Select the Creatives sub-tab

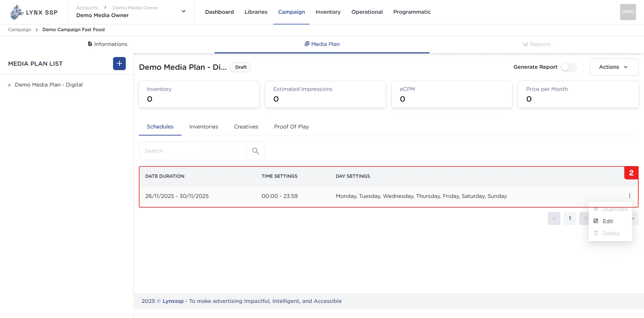(x=246, y=126)
